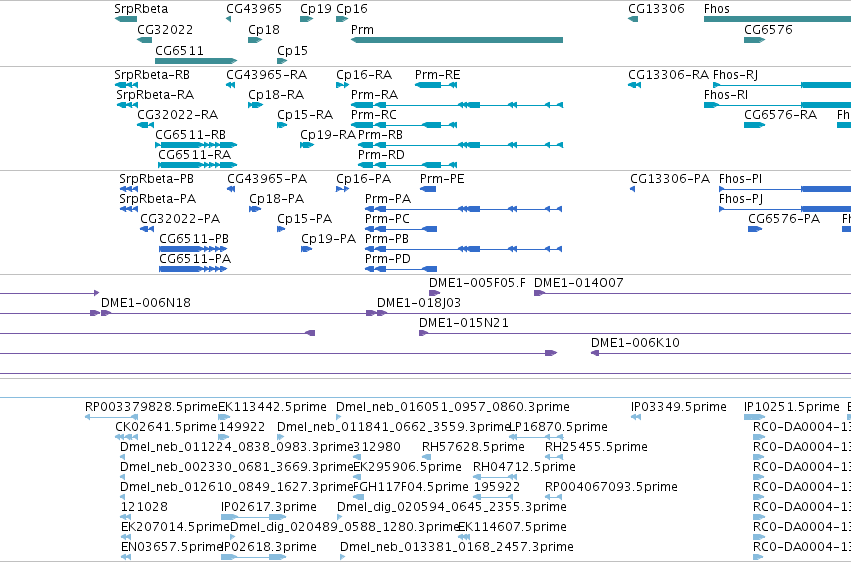This screenshot has height=562, width=851.
Task: Select protein Cp15-PA
Action: coord(304,219)
